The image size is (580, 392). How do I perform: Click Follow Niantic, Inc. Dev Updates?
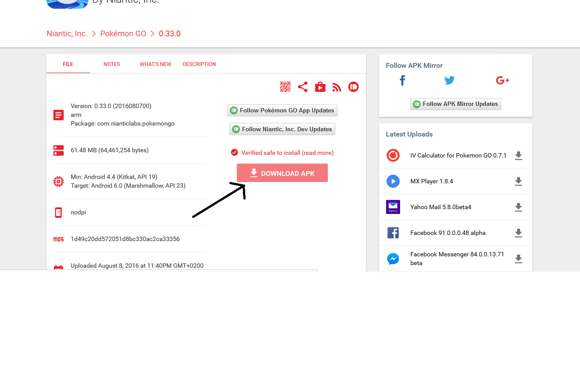pyautogui.click(x=282, y=129)
